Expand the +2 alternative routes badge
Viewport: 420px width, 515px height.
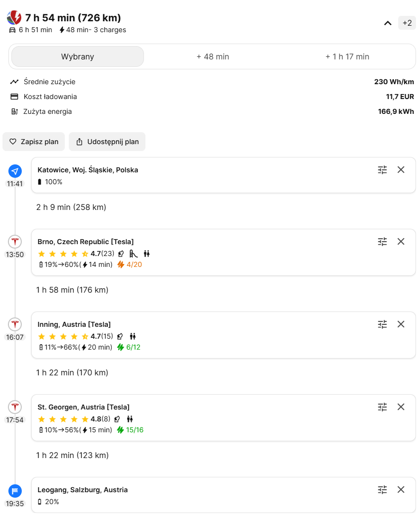407,23
